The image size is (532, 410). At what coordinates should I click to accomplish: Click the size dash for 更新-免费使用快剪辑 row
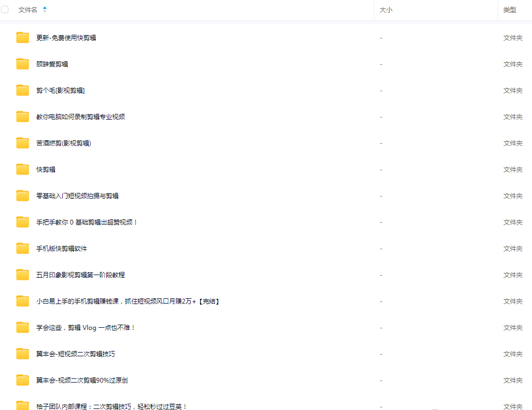coord(381,38)
